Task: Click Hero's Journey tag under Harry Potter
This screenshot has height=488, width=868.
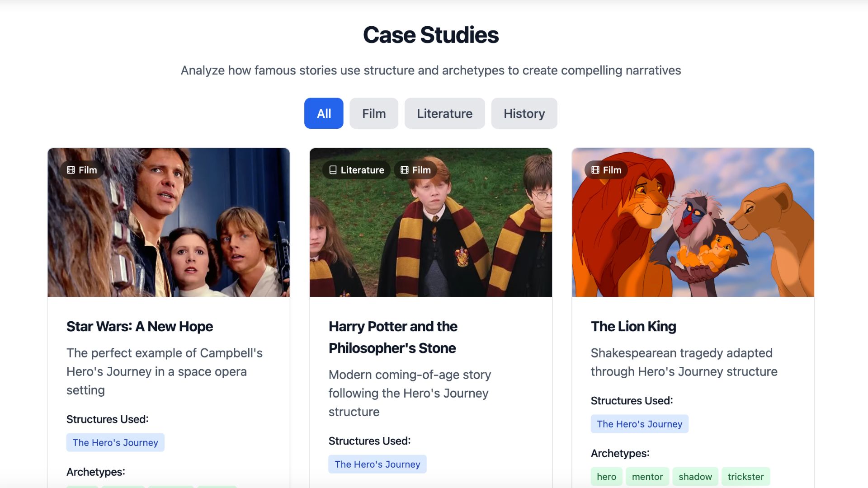Action: 377,464
